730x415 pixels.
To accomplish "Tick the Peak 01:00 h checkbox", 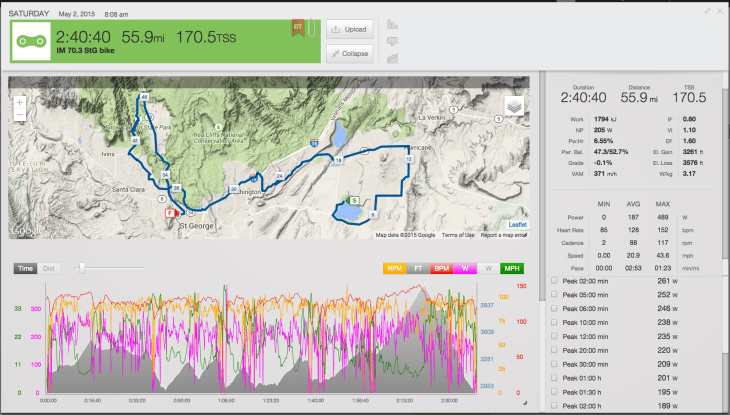I will click(x=555, y=379).
